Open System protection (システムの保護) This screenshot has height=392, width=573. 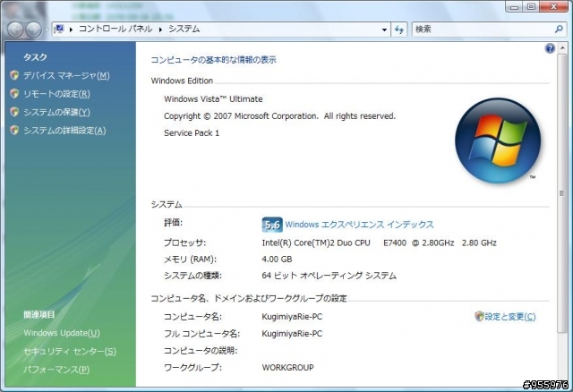[x=56, y=112]
